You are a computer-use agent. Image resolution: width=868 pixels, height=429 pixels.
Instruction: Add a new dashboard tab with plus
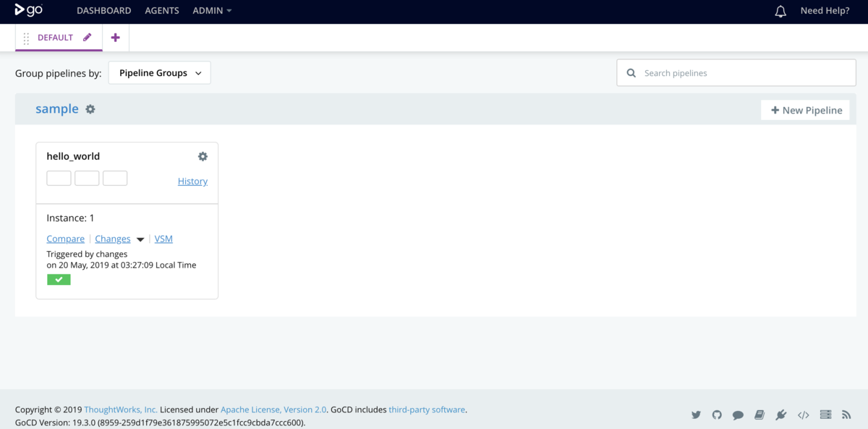click(x=116, y=38)
